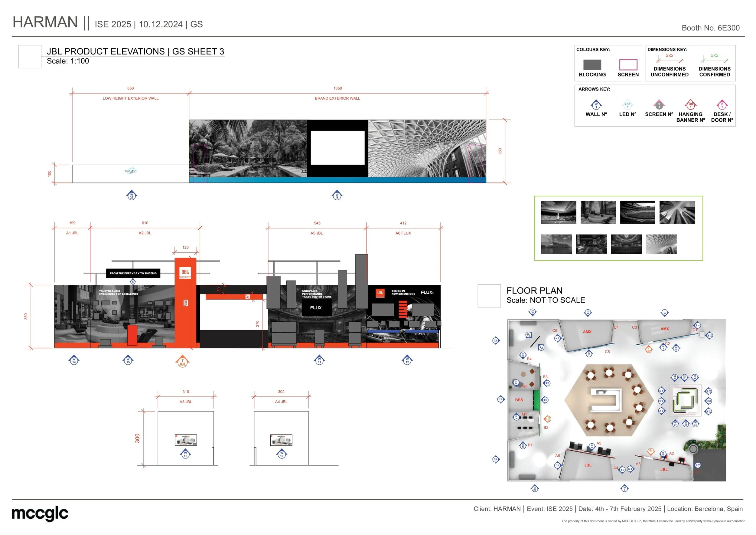Select the W20 marker near label B4
Image resolution: width=756 pixels, height=535 pixels.
point(523,355)
